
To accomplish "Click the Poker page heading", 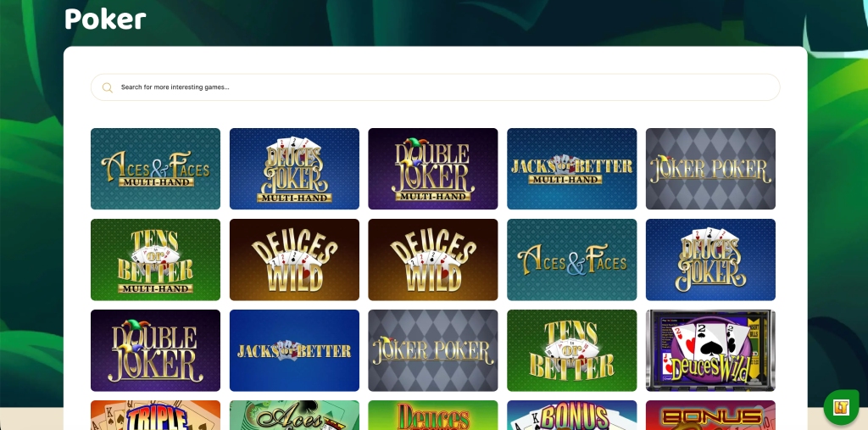I will click(x=105, y=19).
